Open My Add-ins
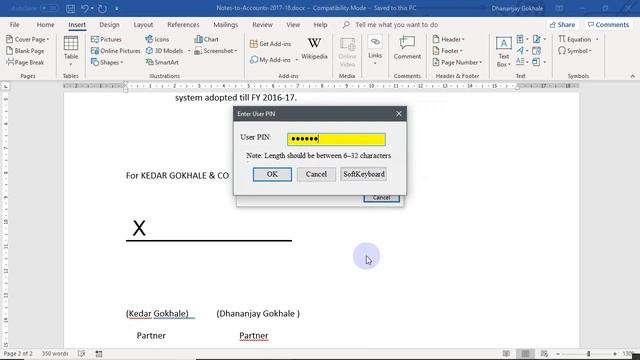This screenshot has width=640, height=360. coord(270,60)
